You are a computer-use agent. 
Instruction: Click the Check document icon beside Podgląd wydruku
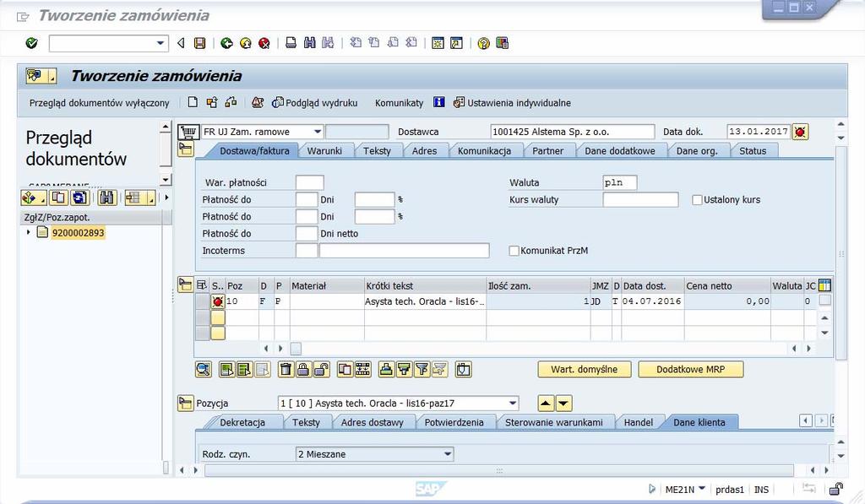258,102
